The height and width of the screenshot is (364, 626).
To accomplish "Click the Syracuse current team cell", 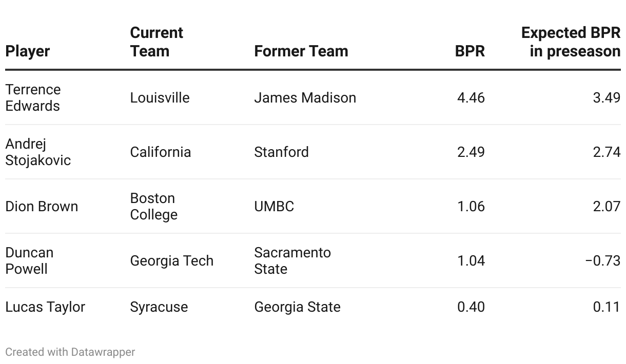I will pyautogui.click(x=159, y=307).
